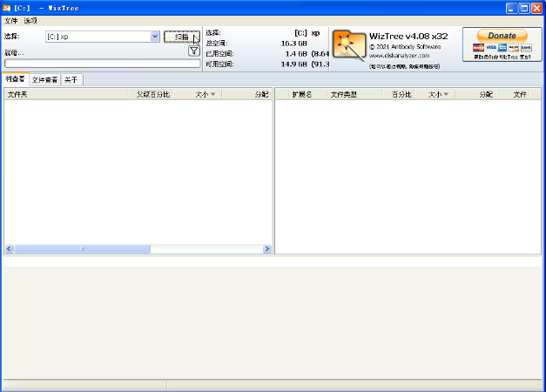
Task: Close the WizTree window
Action: coord(536,8)
